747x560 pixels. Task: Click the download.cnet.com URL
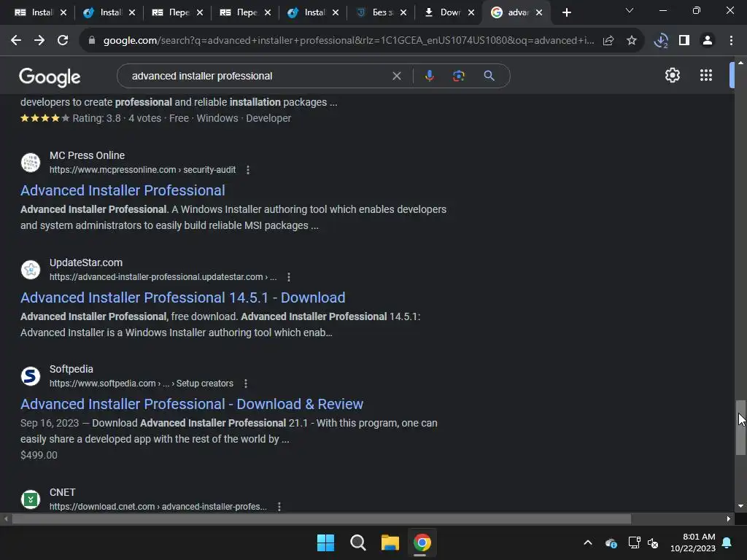point(158,507)
